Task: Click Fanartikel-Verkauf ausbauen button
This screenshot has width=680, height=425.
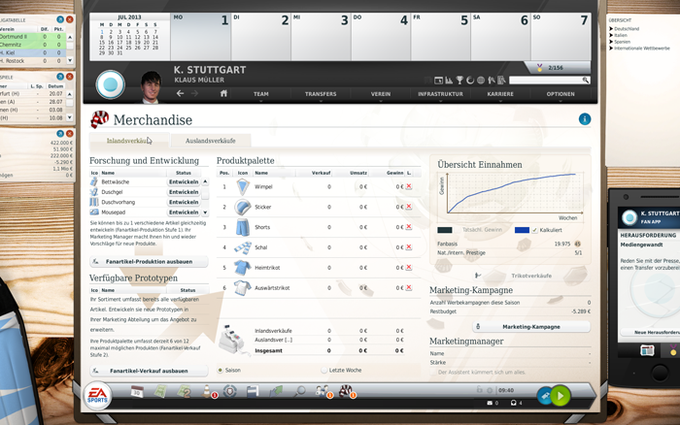Action: [x=149, y=371]
